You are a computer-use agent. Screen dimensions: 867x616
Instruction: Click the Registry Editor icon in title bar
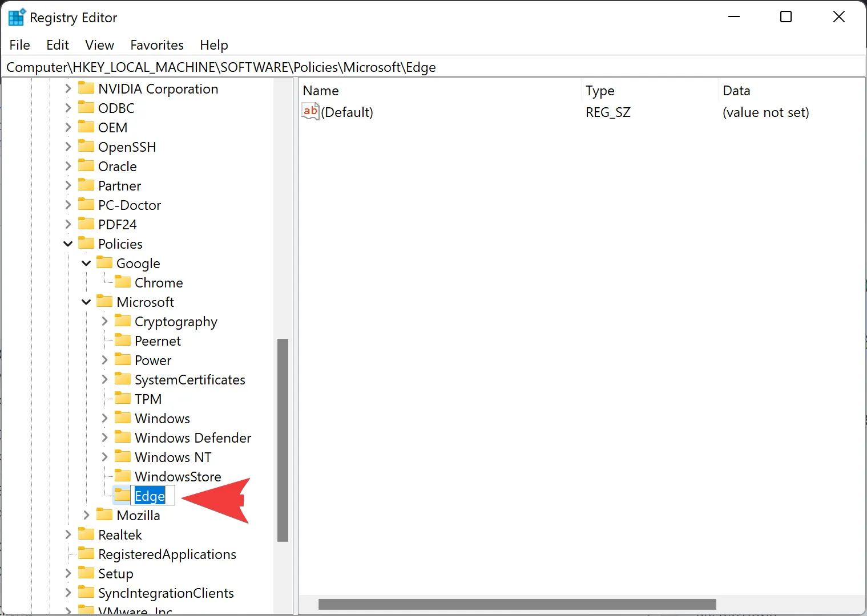pyautogui.click(x=16, y=17)
